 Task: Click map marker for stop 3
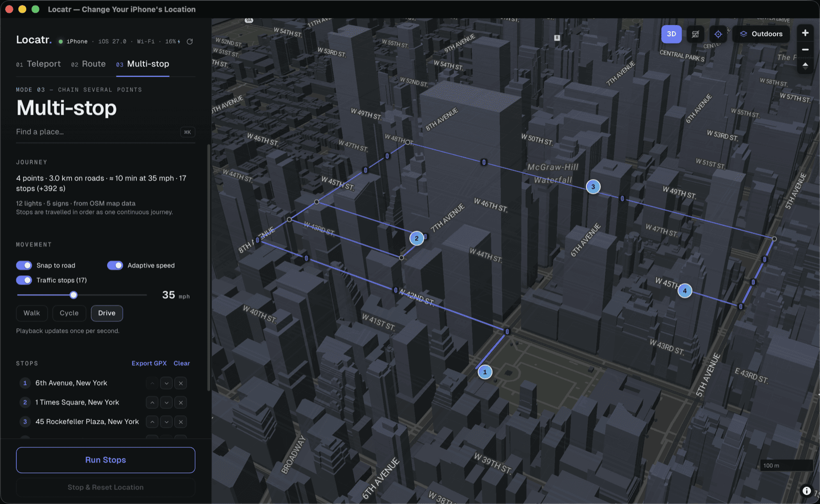pyautogui.click(x=593, y=187)
